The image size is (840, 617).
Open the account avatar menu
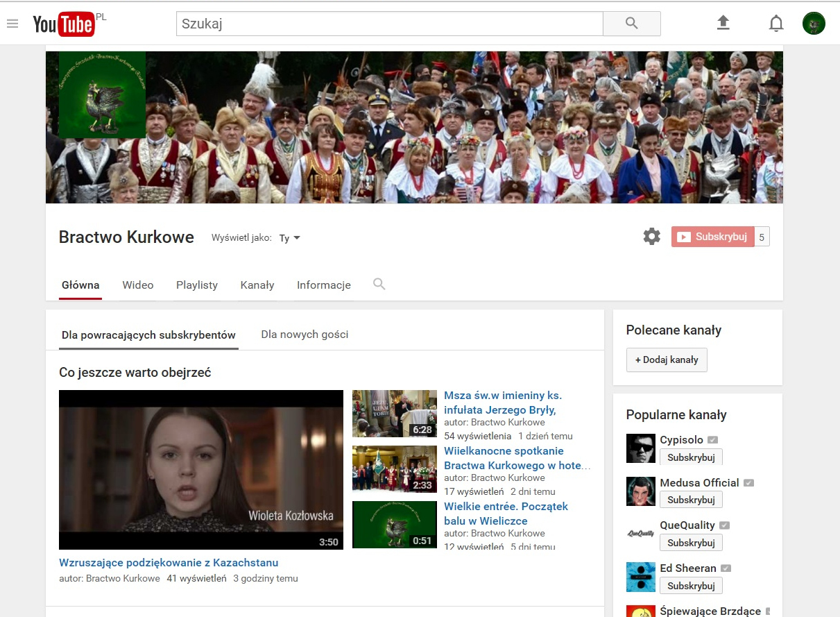(814, 24)
